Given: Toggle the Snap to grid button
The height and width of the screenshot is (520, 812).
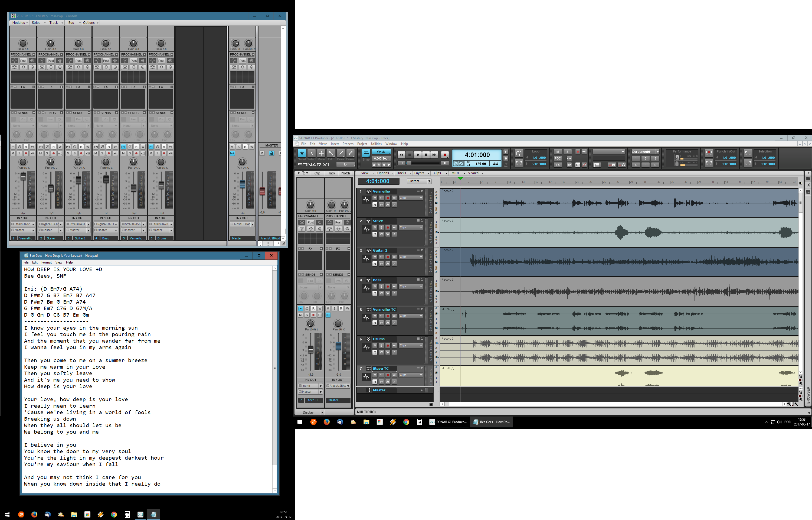Looking at the screenshot, I should (366, 153).
